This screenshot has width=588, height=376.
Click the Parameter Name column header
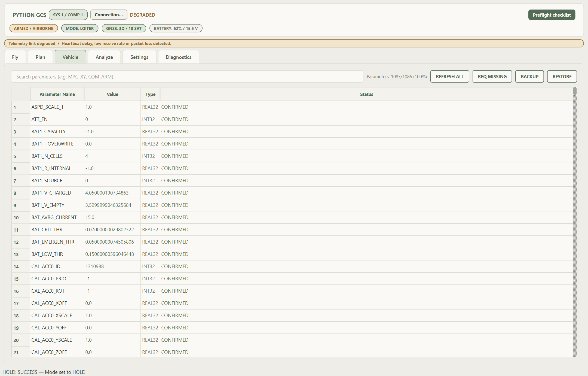click(x=57, y=94)
